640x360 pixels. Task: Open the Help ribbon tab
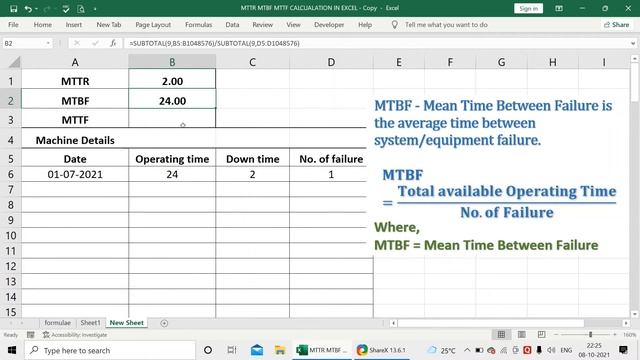pos(365,24)
